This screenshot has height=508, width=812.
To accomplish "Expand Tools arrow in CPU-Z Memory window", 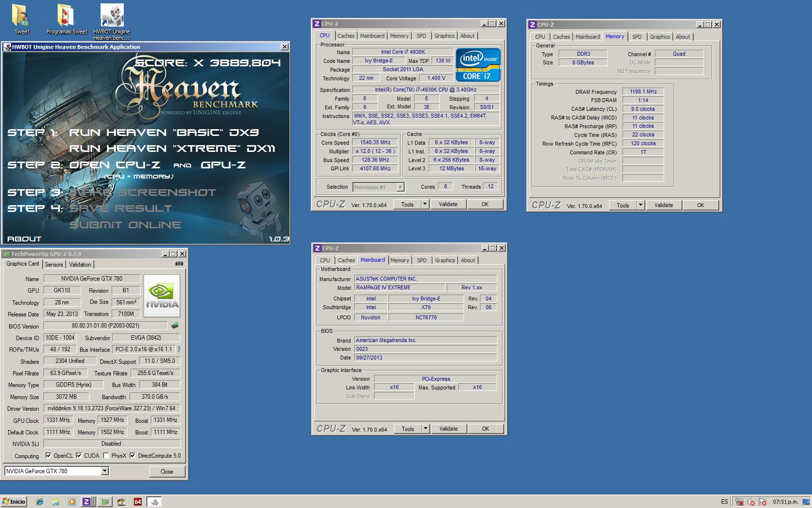I will click(x=641, y=205).
